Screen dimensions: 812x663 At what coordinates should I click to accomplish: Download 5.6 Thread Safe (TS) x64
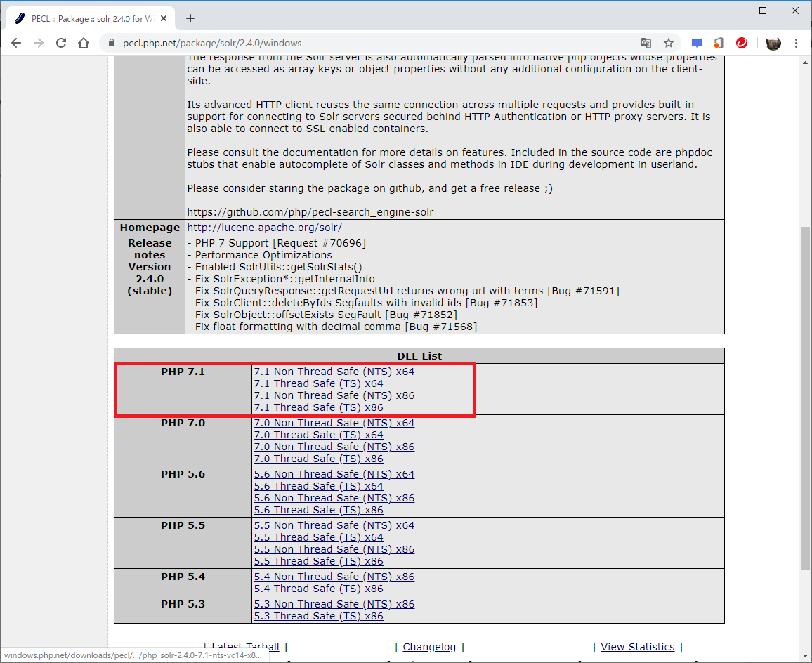pos(318,486)
